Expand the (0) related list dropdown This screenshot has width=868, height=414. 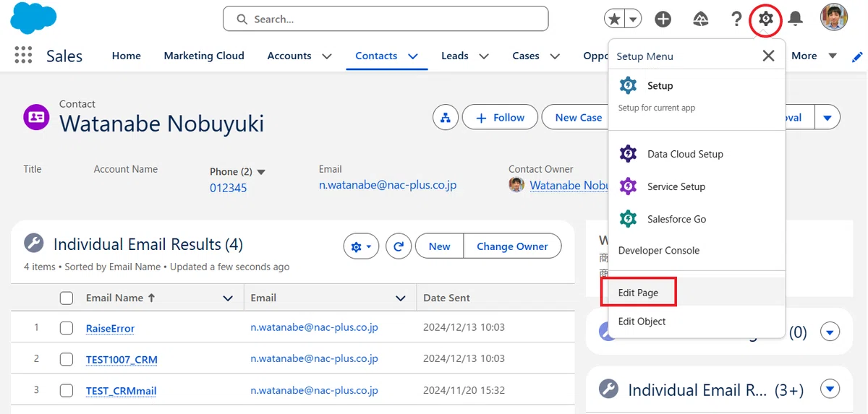coord(830,332)
